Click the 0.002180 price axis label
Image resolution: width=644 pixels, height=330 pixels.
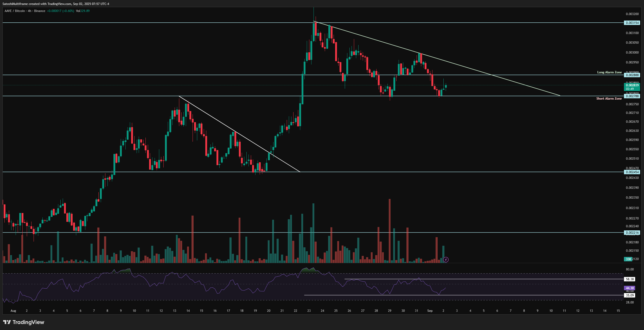pos(632,242)
